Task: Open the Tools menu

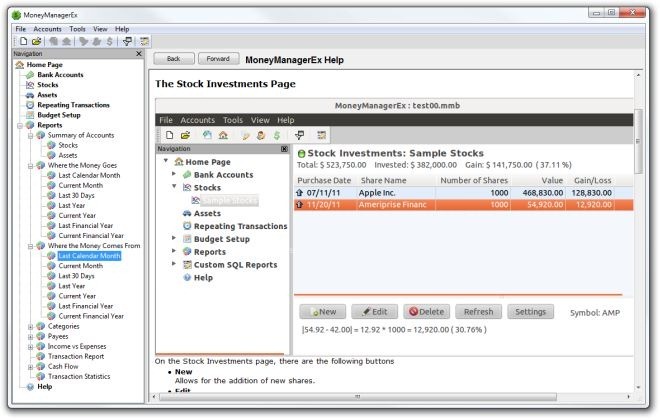Action: [x=77, y=29]
